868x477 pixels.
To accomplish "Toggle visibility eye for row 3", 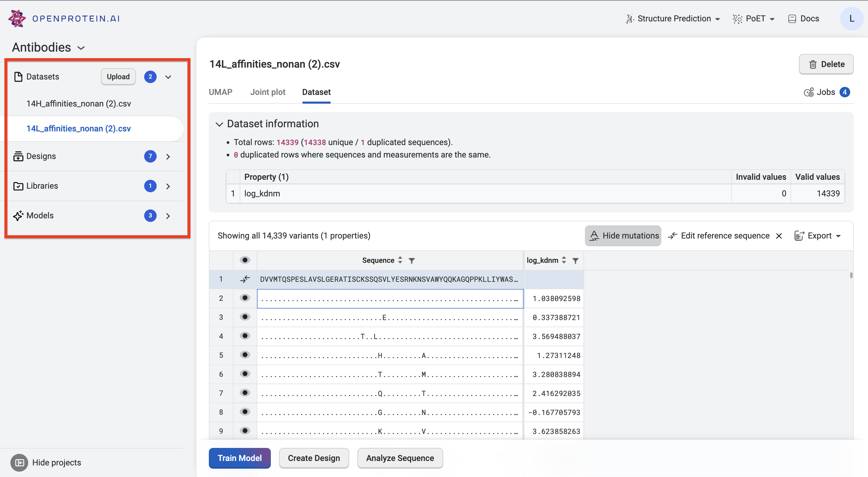I will pyautogui.click(x=245, y=317).
